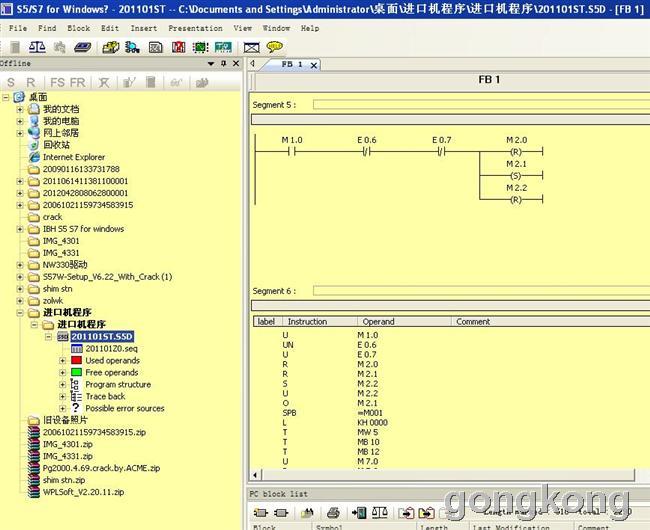650x530 pixels.
Task: Click the blue gear settings toolbar icon
Action: tap(132, 47)
